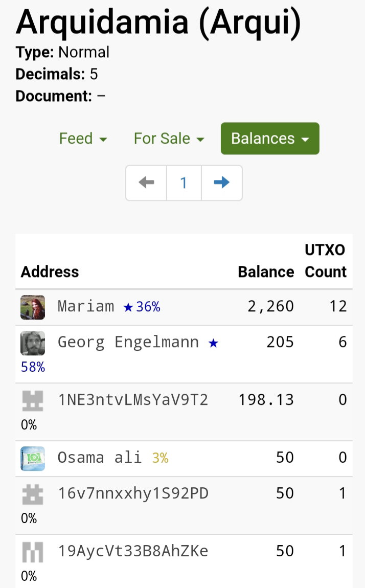365x588 pixels.
Task: Open the Balances dropdown button
Action: click(270, 139)
